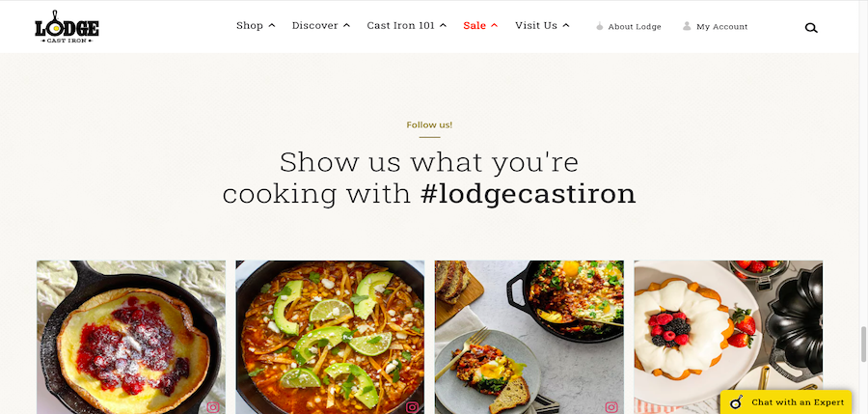The height and width of the screenshot is (414, 868).
Task: Expand the Shop menu chevron
Action: tap(272, 25)
